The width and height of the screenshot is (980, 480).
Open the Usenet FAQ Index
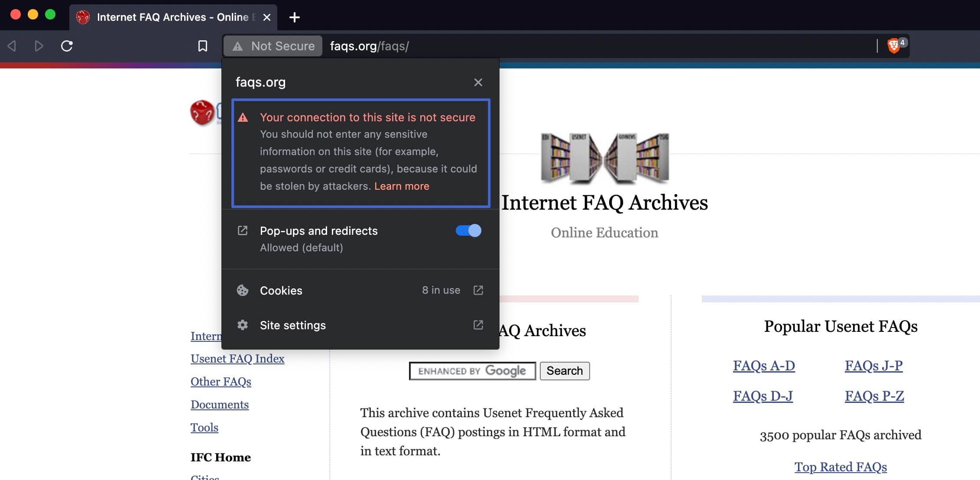[237, 358]
